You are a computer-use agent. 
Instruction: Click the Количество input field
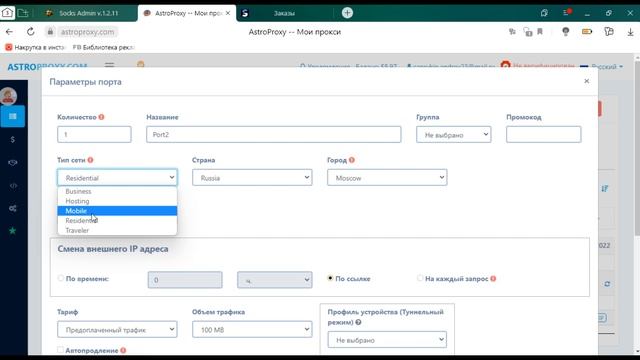(x=94, y=134)
